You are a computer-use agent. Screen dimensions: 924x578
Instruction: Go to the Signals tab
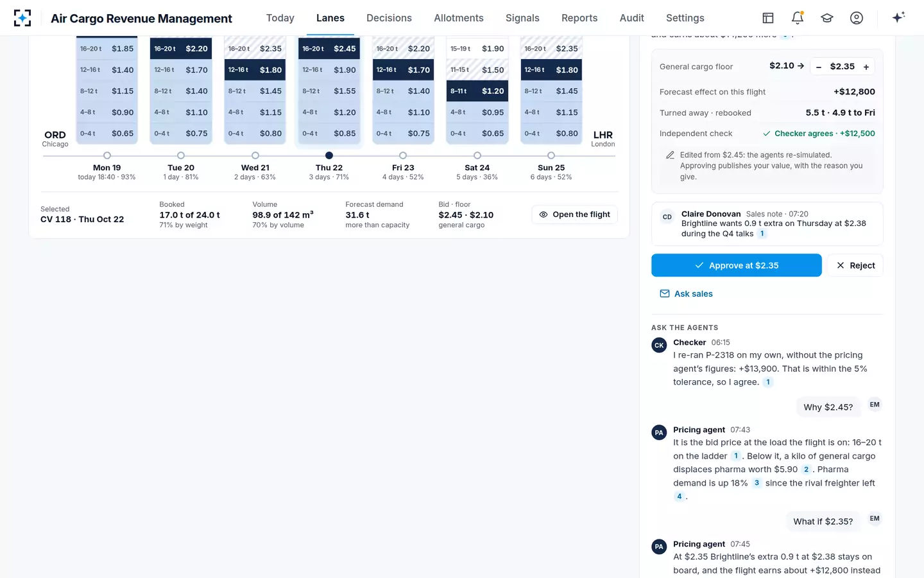click(522, 18)
